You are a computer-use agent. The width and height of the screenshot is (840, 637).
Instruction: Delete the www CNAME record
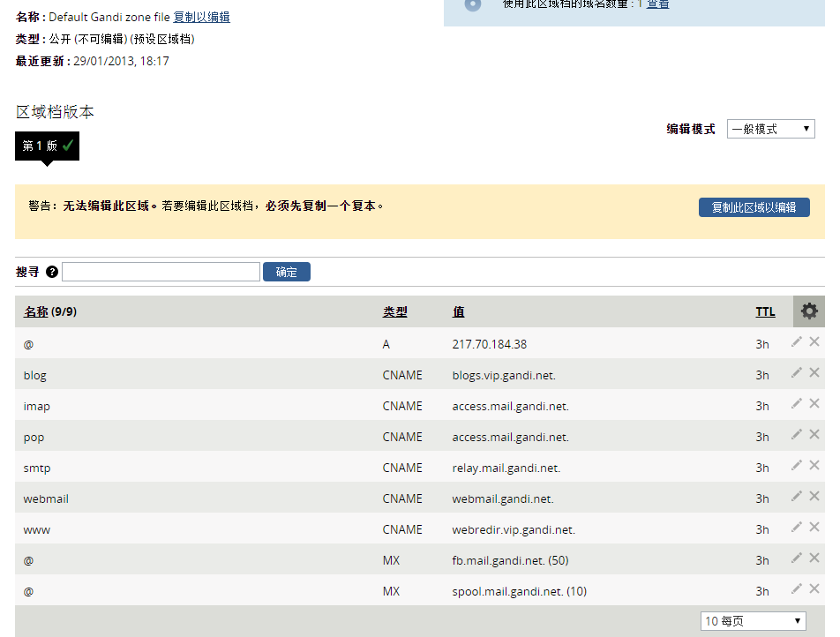[814, 527]
